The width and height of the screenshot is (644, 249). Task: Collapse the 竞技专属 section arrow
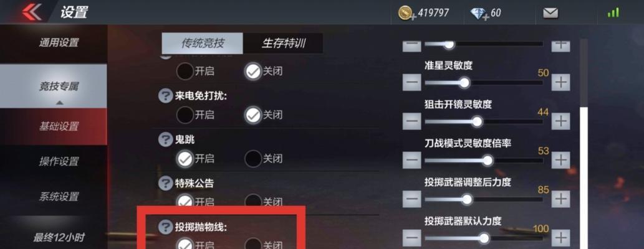[x=60, y=103]
